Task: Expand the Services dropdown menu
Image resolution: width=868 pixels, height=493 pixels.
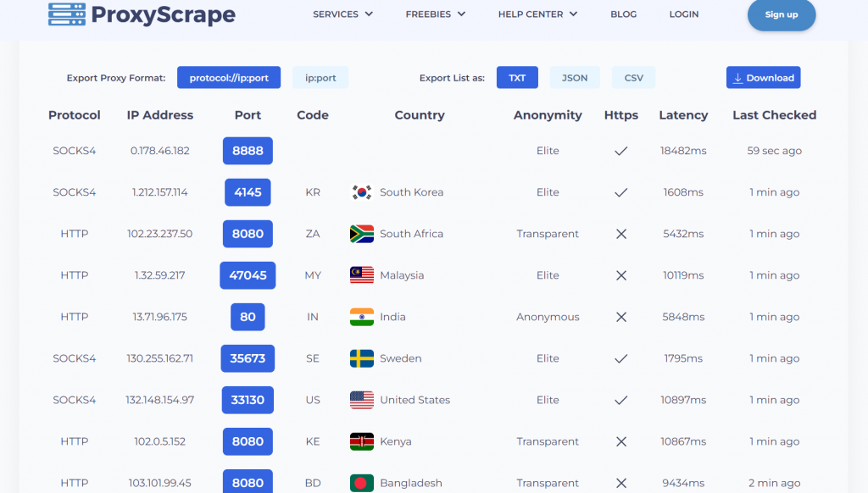Action: 342,14
